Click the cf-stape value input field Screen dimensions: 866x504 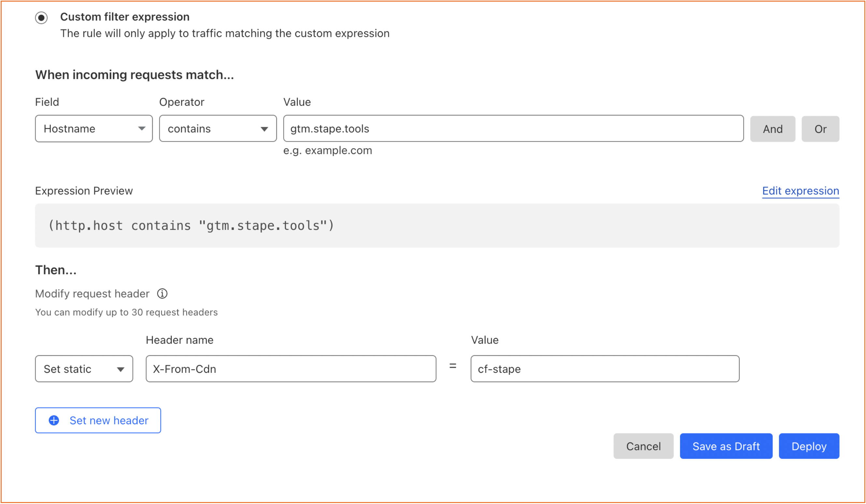click(x=604, y=369)
